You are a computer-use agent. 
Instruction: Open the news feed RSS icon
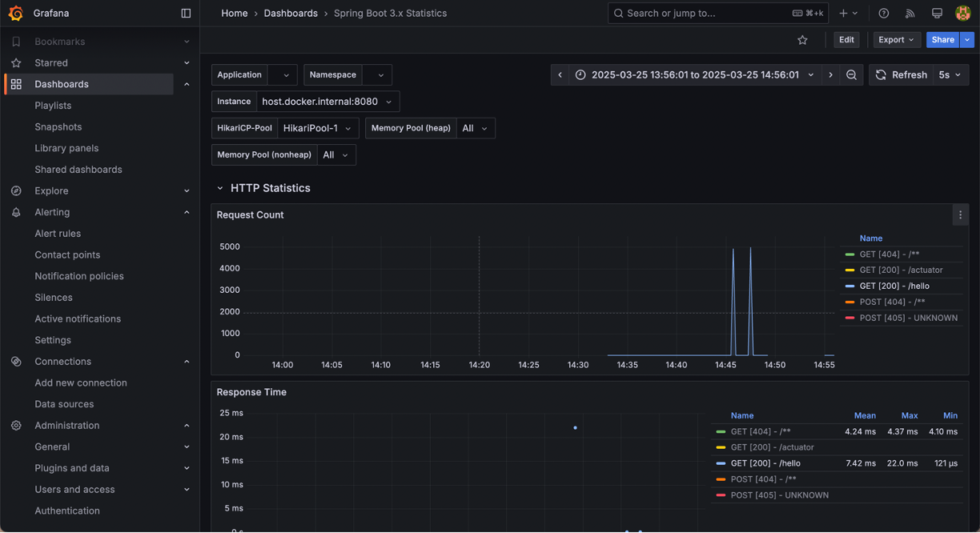click(x=910, y=13)
